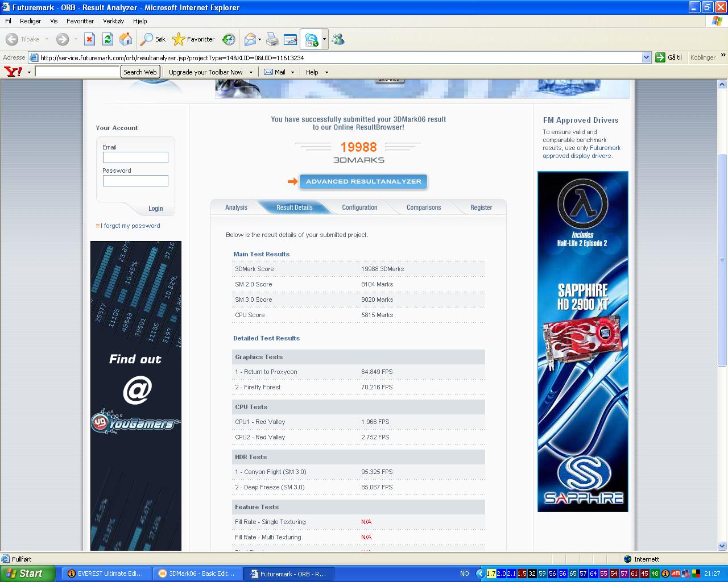Stop loading with the red X icon
The width and height of the screenshot is (728, 582).
tap(89, 39)
